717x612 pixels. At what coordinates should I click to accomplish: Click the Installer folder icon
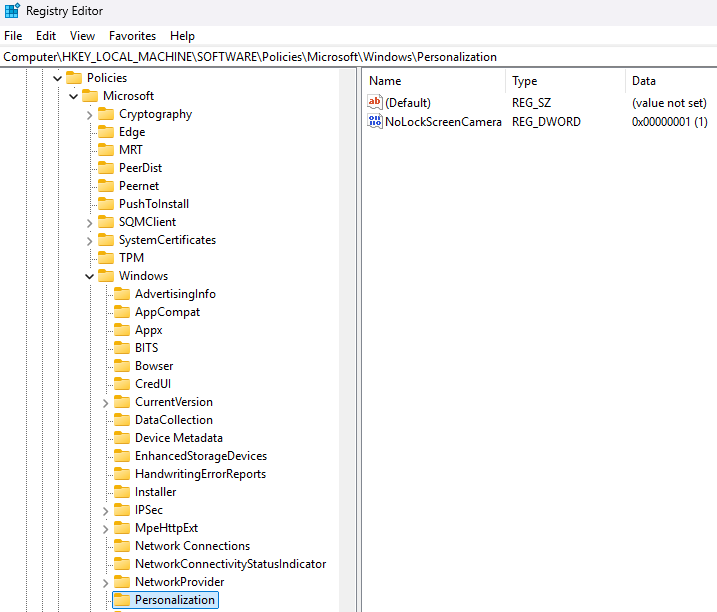[x=122, y=491]
